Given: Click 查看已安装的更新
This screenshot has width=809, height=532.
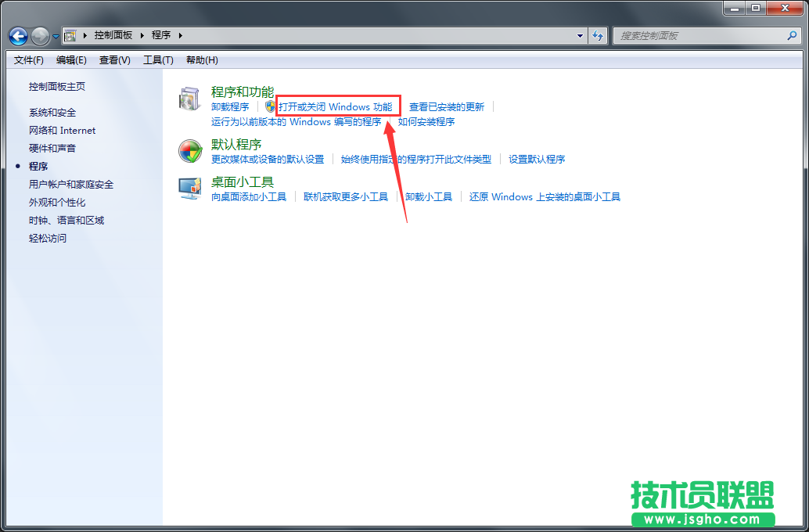Looking at the screenshot, I should (449, 106).
